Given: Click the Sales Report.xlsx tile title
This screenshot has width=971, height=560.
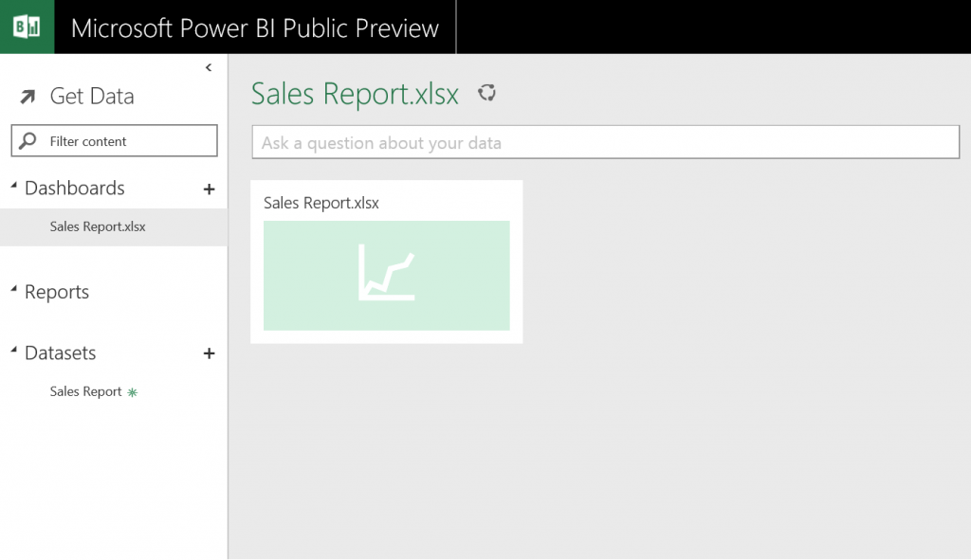Looking at the screenshot, I should 321,203.
